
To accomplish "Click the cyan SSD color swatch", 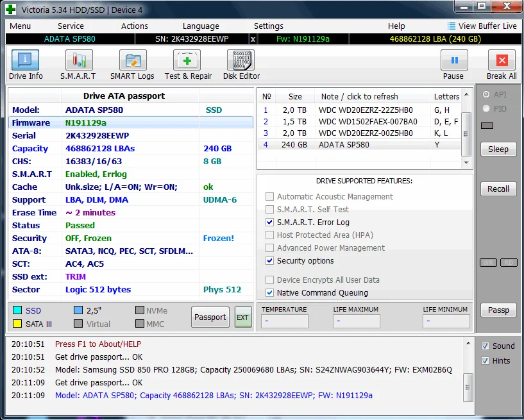I will point(17,310).
